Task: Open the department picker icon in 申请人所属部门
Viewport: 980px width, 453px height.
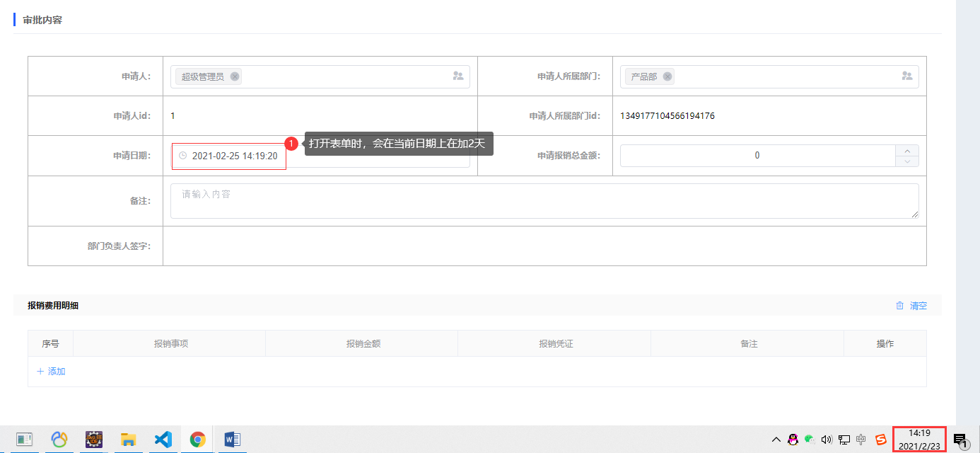Action: [907, 76]
